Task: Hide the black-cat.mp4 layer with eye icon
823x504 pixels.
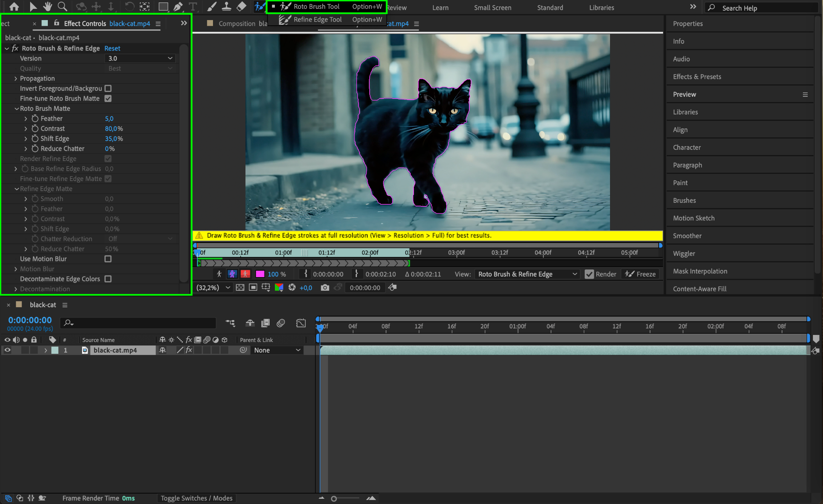Action: (x=7, y=350)
